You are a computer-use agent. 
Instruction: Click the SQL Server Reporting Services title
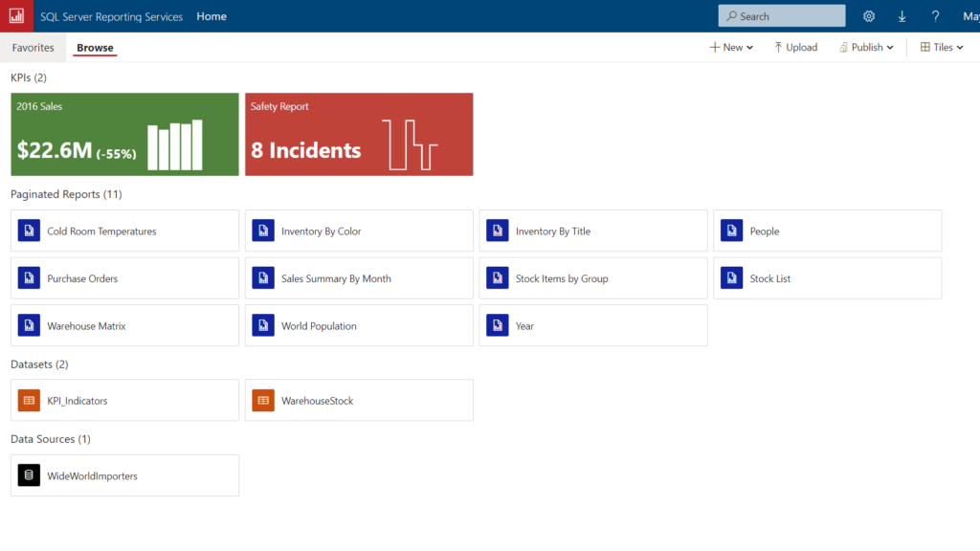tap(111, 17)
